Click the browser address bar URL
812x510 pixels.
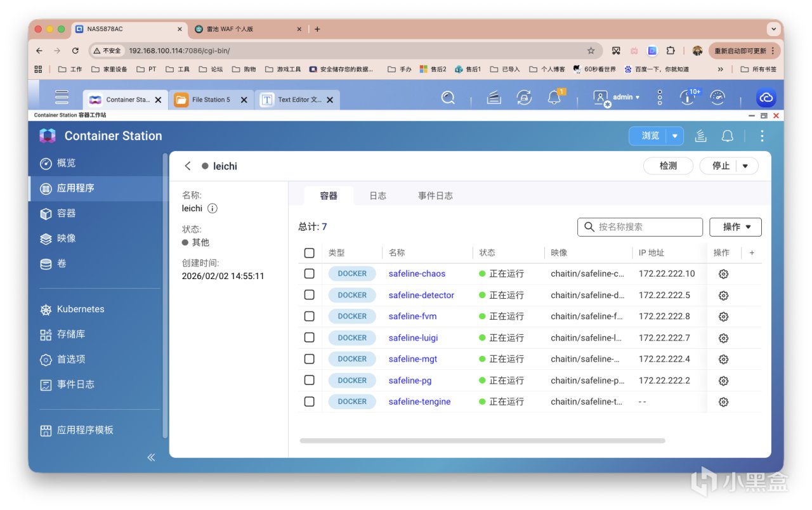pos(179,51)
